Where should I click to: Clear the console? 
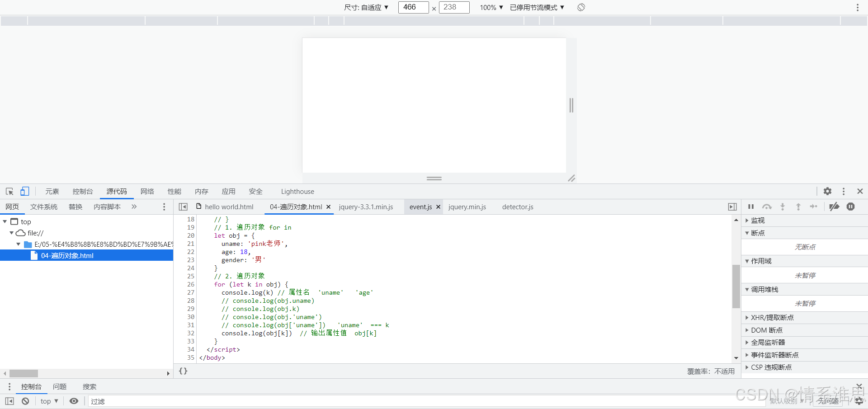point(25,401)
